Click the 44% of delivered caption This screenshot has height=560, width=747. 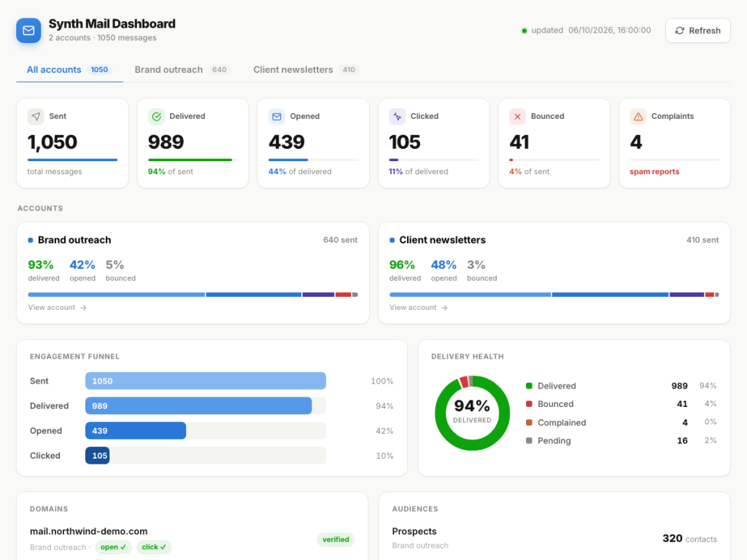tap(300, 171)
